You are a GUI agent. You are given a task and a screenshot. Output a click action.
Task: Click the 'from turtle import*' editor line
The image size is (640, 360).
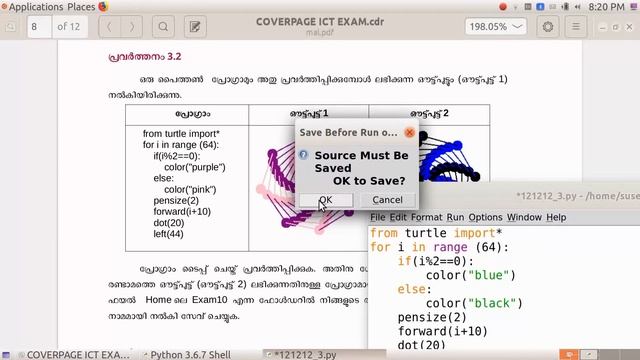(x=436, y=233)
